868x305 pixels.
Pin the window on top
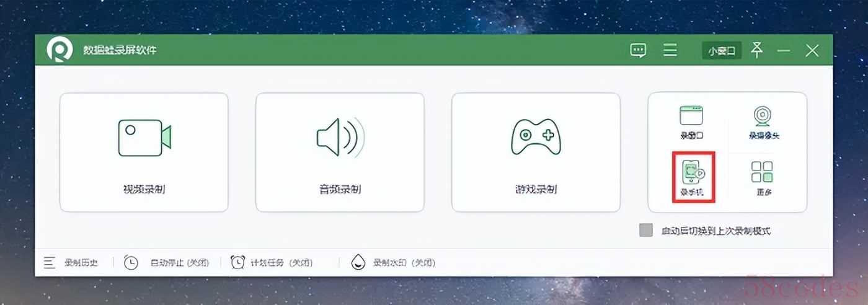click(x=756, y=50)
